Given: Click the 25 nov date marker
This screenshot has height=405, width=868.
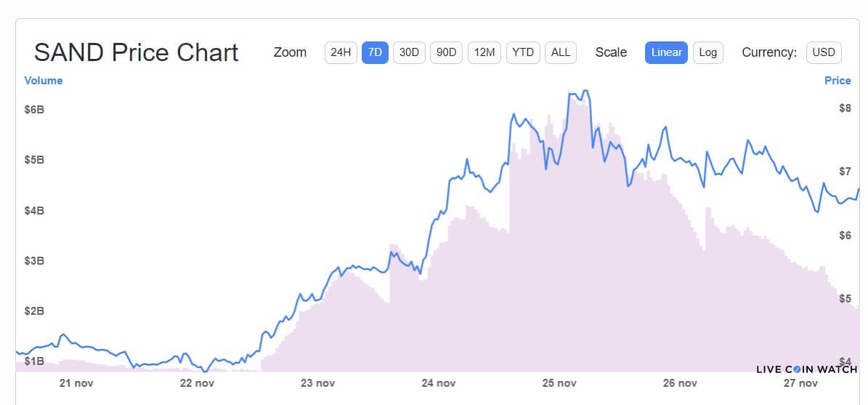Looking at the screenshot, I should click(x=559, y=383).
